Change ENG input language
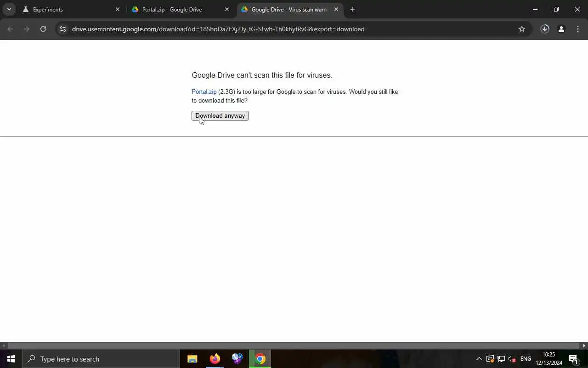This screenshot has height=368, width=588. (526, 359)
